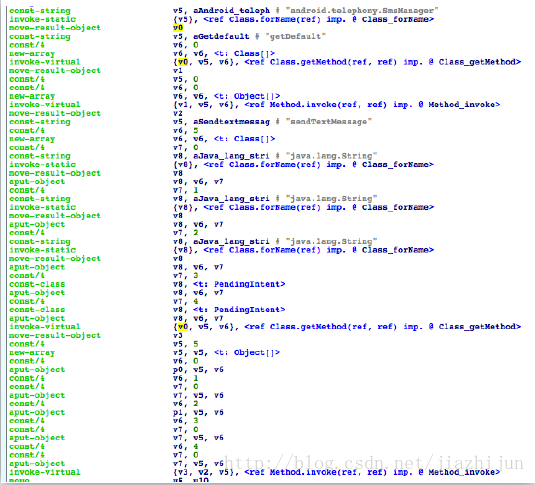Click the "p1, v5, v6" aput-object operands
The width and height of the screenshot is (535, 485).
(198, 412)
